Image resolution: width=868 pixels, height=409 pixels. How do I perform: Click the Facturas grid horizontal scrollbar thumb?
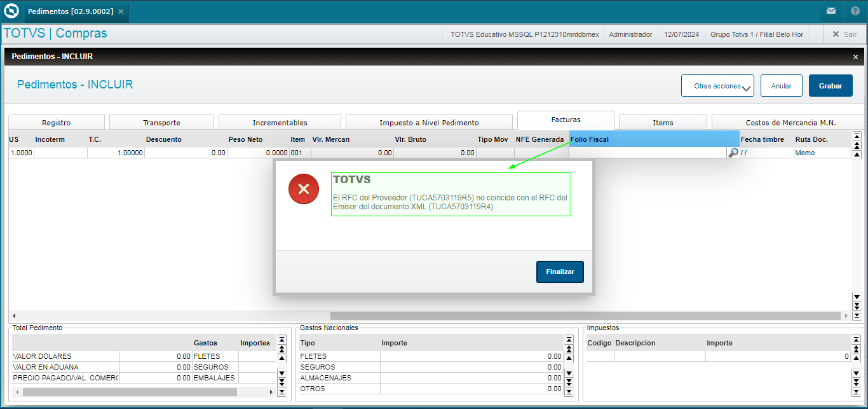tap(585, 315)
